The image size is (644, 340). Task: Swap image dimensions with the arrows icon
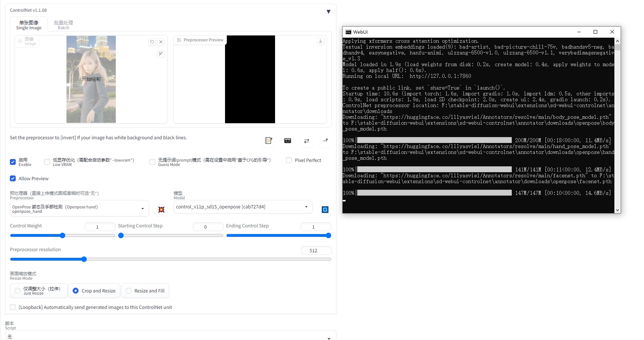coord(306,141)
